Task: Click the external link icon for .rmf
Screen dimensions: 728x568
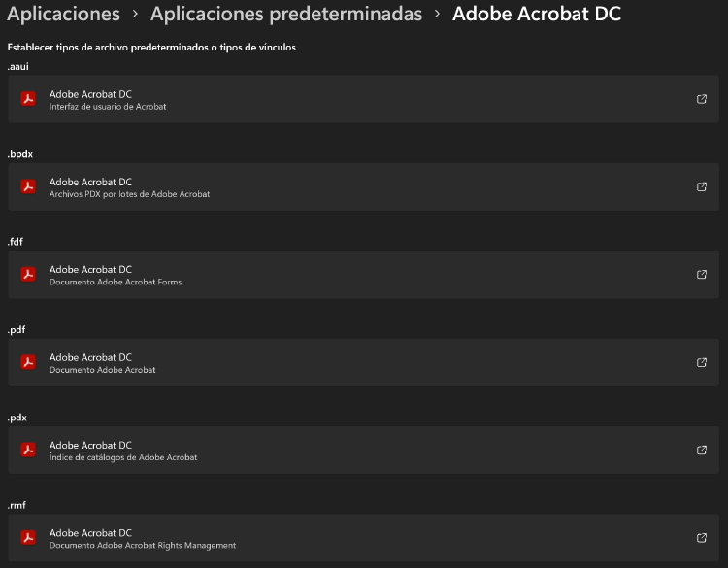Action: tap(702, 538)
